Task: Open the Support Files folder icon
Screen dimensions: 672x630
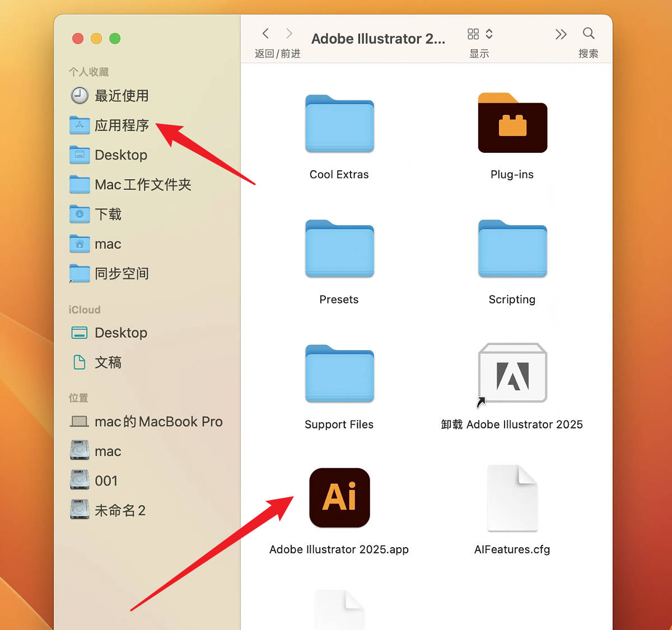Action: (x=339, y=374)
